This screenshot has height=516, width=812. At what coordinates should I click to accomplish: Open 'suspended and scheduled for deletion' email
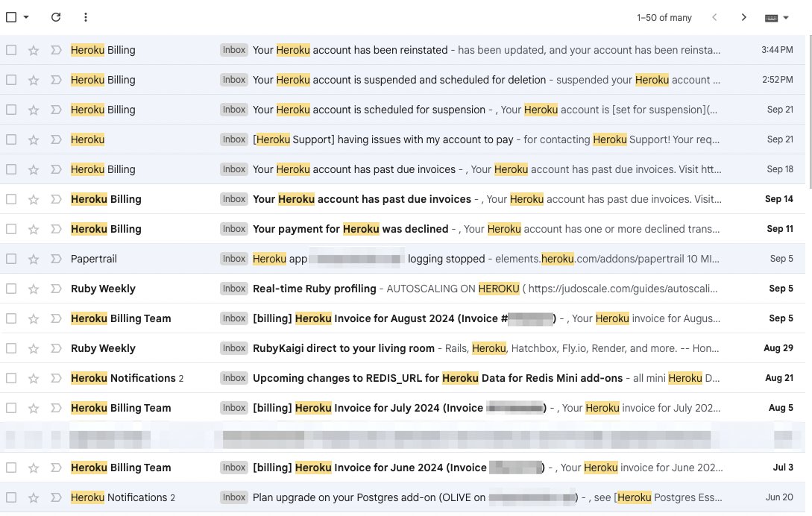pyautogui.click(x=399, y=80)
